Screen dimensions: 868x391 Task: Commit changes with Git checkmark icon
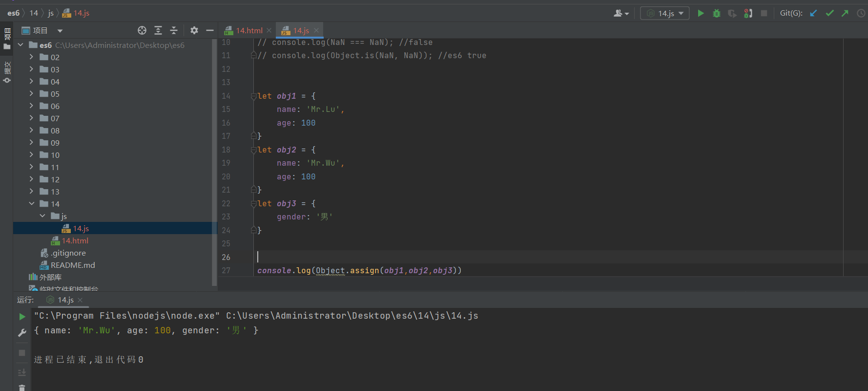(x=829, y=13)
